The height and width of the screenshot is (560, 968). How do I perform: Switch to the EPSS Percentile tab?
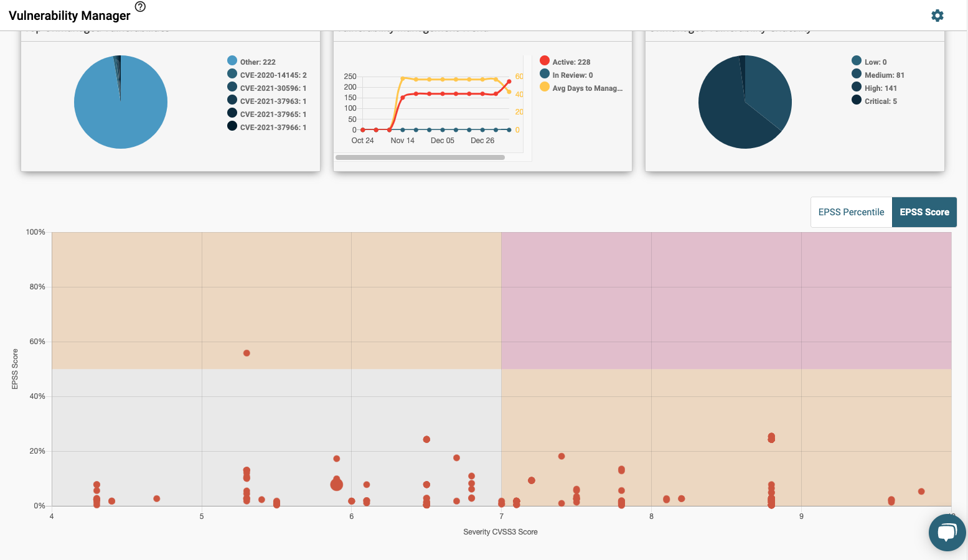point(850,212)
